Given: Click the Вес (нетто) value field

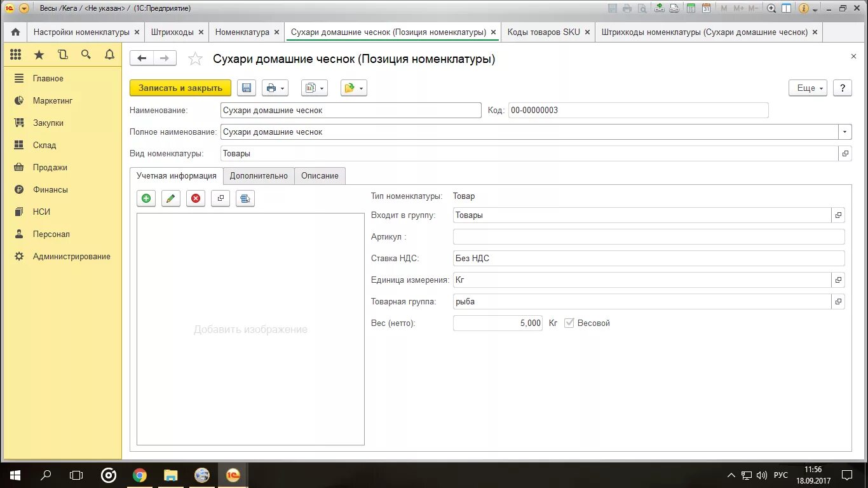Looking at the screenshot, I should [x=498, y=323].
